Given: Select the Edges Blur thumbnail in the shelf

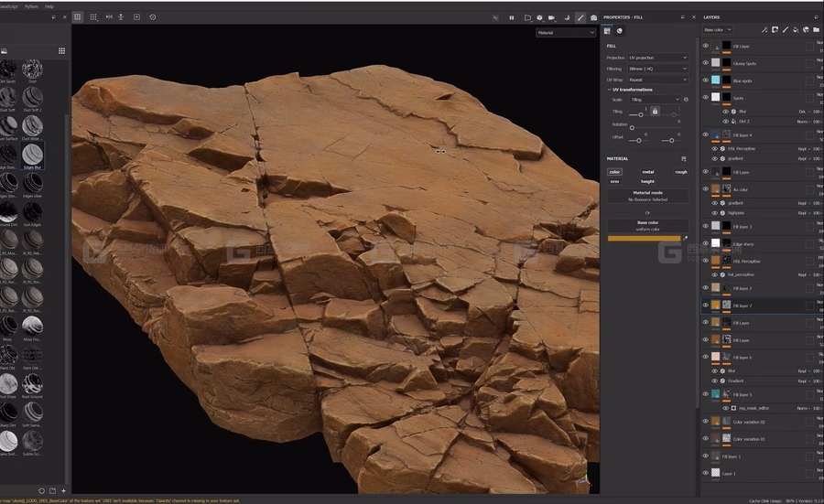Looking at the screenshot, I should [x=32, y=155].
